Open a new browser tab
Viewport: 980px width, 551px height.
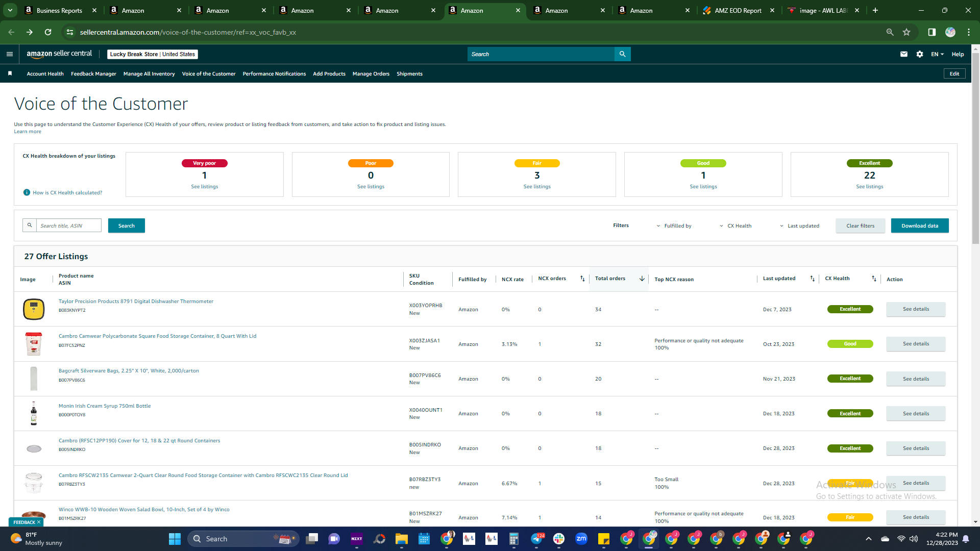coord(875,10)
